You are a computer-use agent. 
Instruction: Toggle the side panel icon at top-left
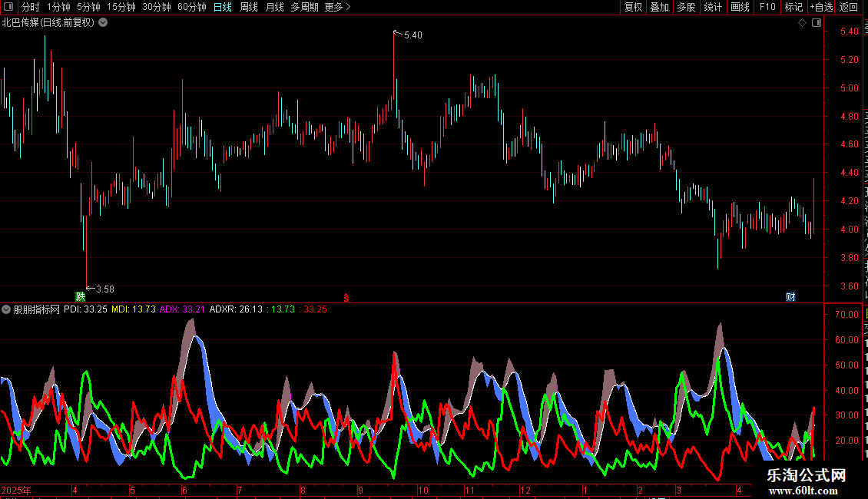(x=8, y=7)
